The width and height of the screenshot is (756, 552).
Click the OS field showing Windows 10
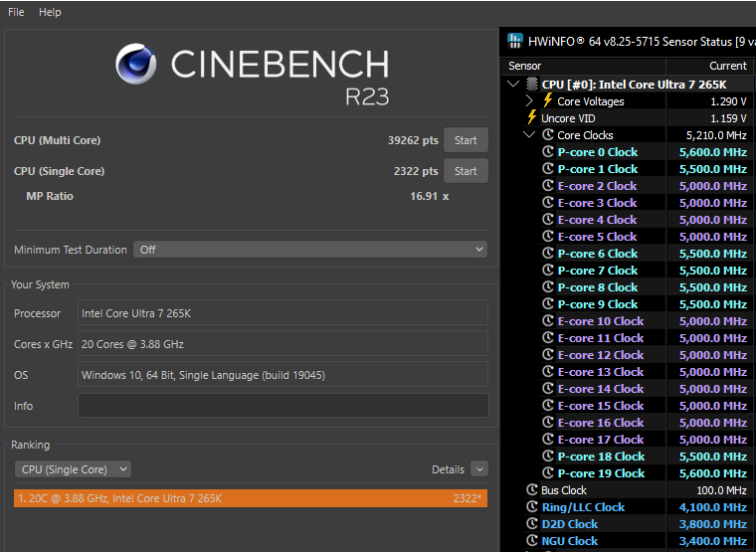pyautogui.click(x=283, y=375)
